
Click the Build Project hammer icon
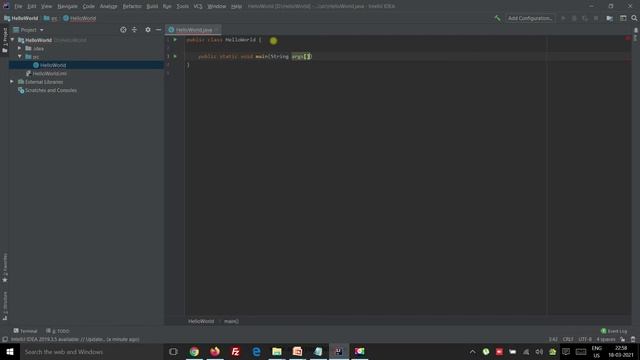coord(497,18)
